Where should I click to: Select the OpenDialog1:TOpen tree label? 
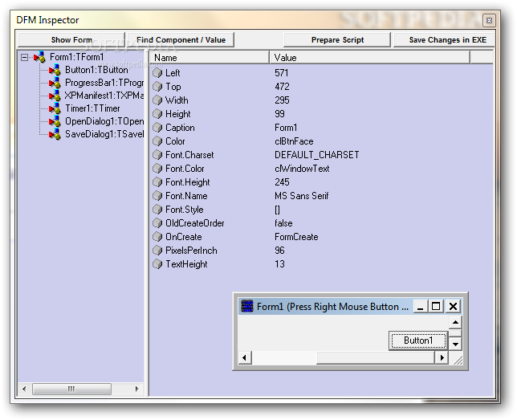click(104, 121)
